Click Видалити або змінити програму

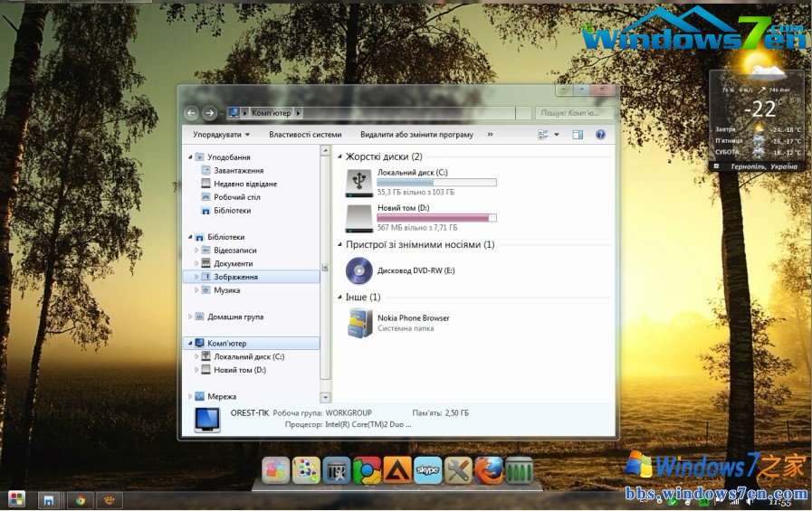416,135
